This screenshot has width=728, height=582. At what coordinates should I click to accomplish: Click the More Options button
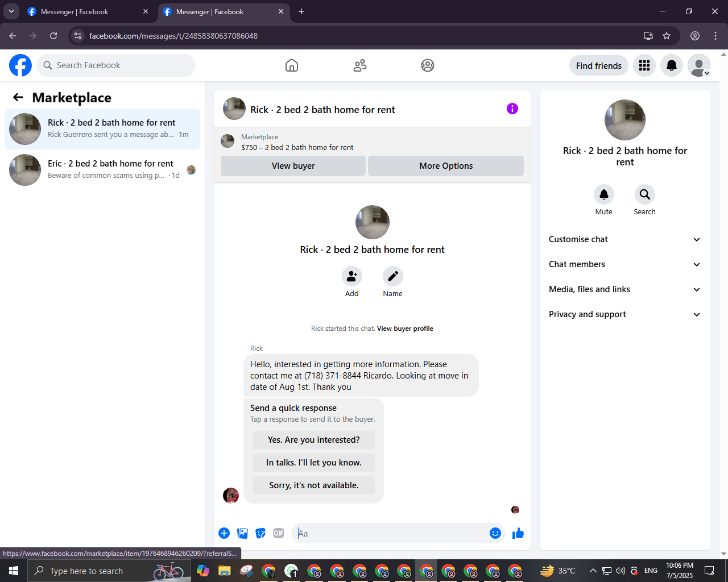tap(446, 166)
